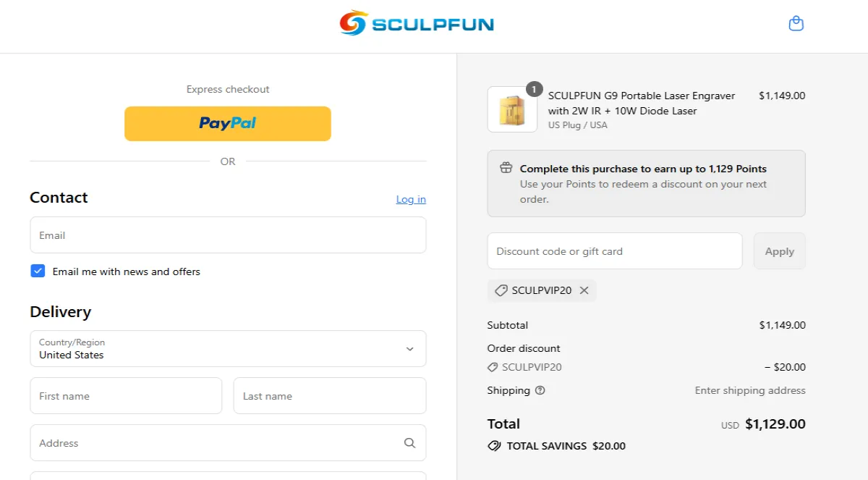
Task: Focus the First name field
Action: (126, 396)
